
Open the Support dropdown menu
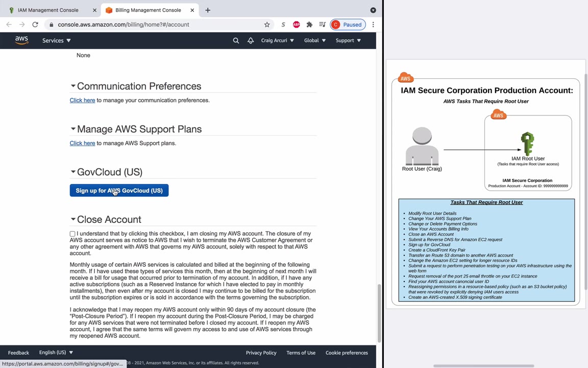coord(348,40)
